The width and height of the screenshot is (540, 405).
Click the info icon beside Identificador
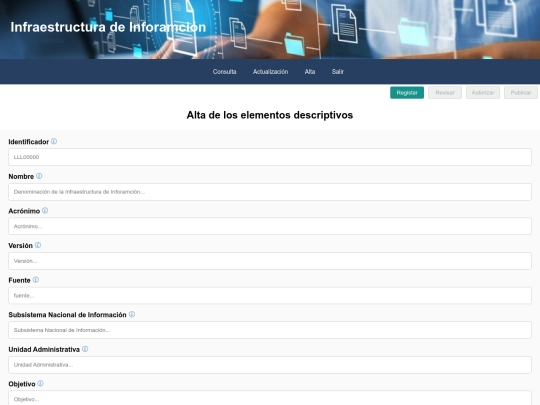[54, 142]
